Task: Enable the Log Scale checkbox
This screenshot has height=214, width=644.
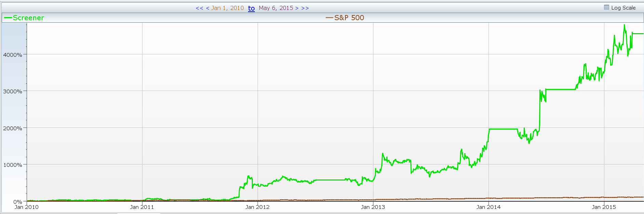Action: pos(606,8)
